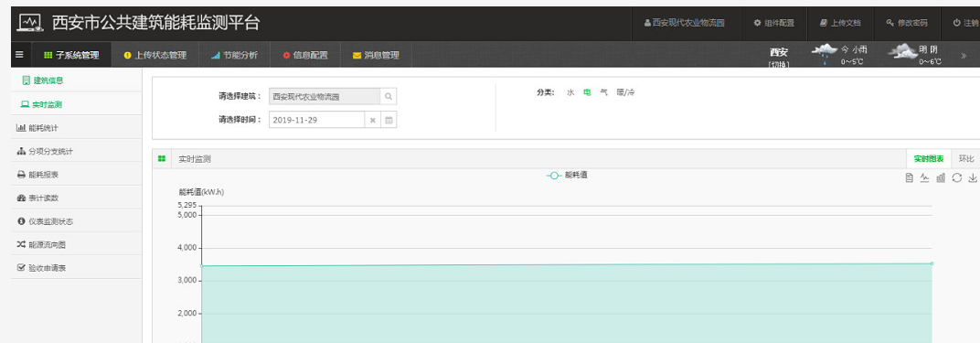Image resolution: width=980 pixels, height=343 pixels.
Task: Open 能源流向图 in sidebar
Action: coord(76,245)
